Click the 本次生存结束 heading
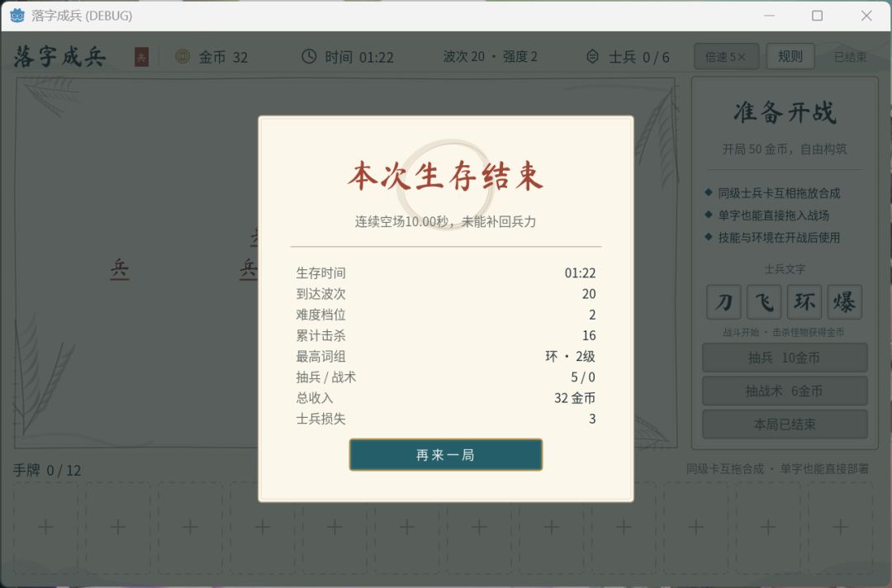This screenshot has height=588, width=892. (x=445, y=176)
